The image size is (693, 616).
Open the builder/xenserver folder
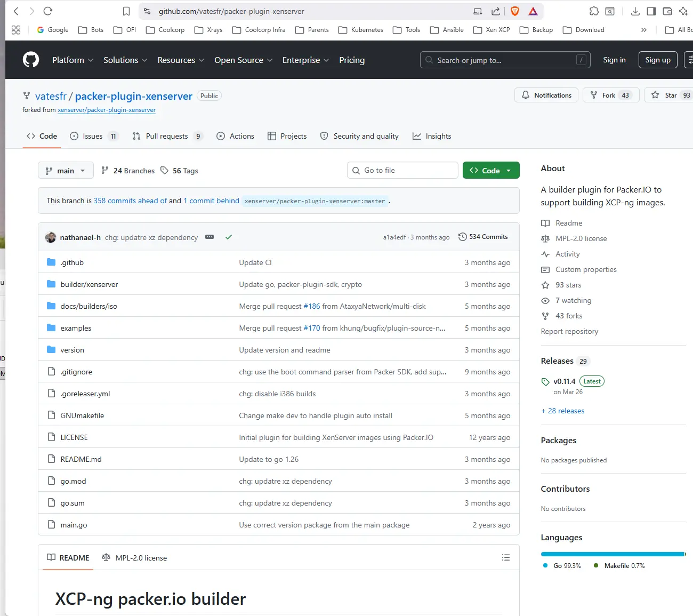click(89, 284)
